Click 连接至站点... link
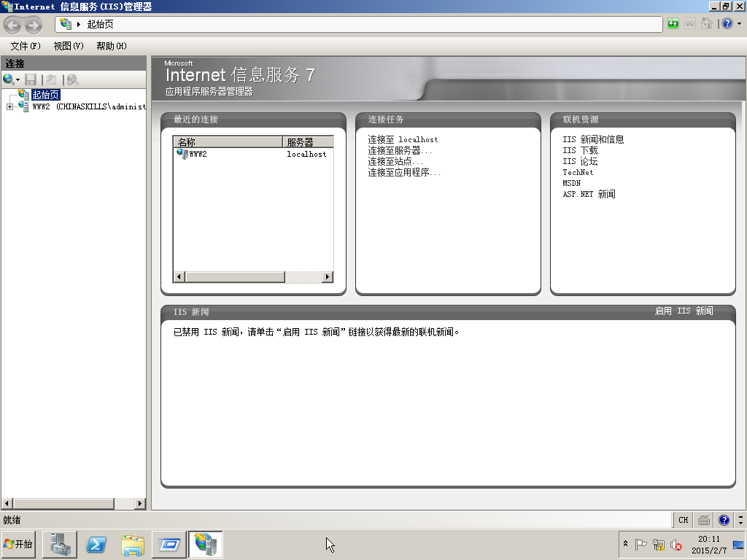The width and height of the screenshot is (747, 560). 395,161
